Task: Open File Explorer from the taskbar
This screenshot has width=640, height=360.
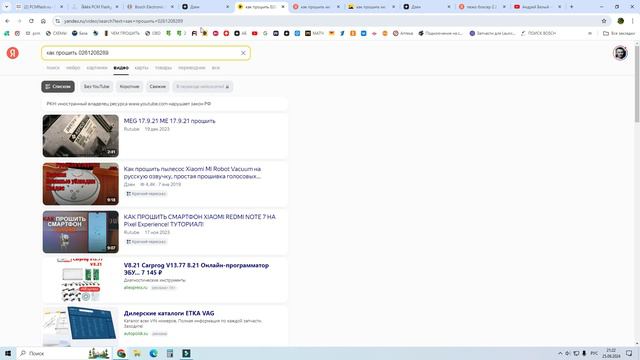Action: pos(137,353)
